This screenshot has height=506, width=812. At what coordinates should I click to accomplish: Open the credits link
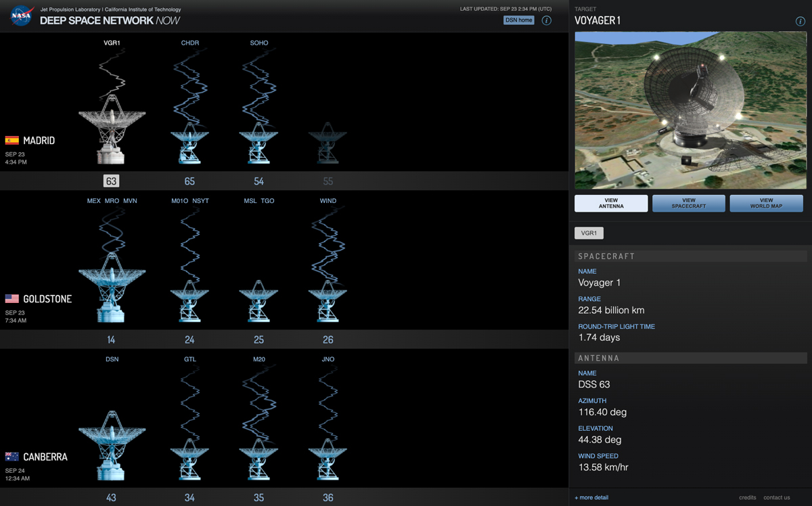[748, 498]
